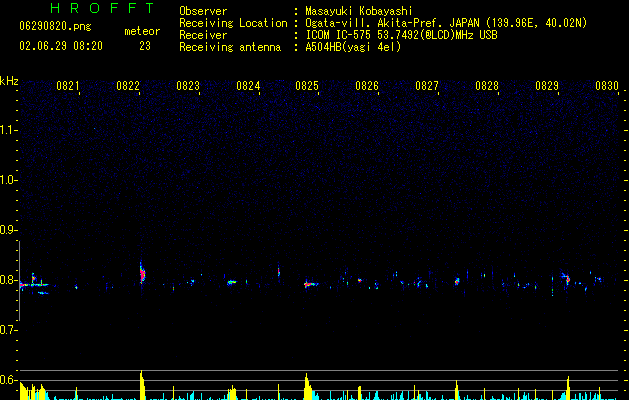Click the Observer field label
Image resolution: width=629 pixels, height=400 pixels.
click(x=203, y=11)
